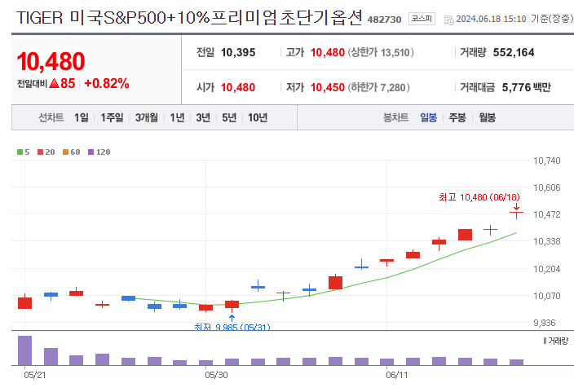The image size is (574, 392).
Task: Switch chart to 10년 range
Action: click(258, 117)
